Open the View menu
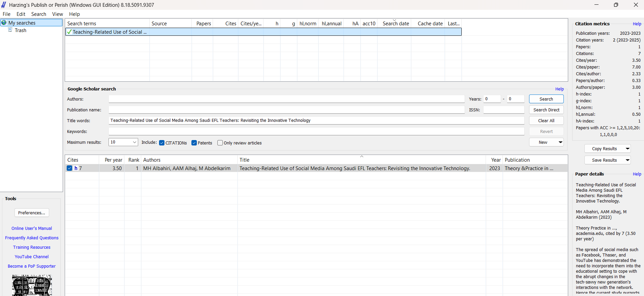Viewport: 644px width, 296px height. pyautogui.click(x=57, y=14)
